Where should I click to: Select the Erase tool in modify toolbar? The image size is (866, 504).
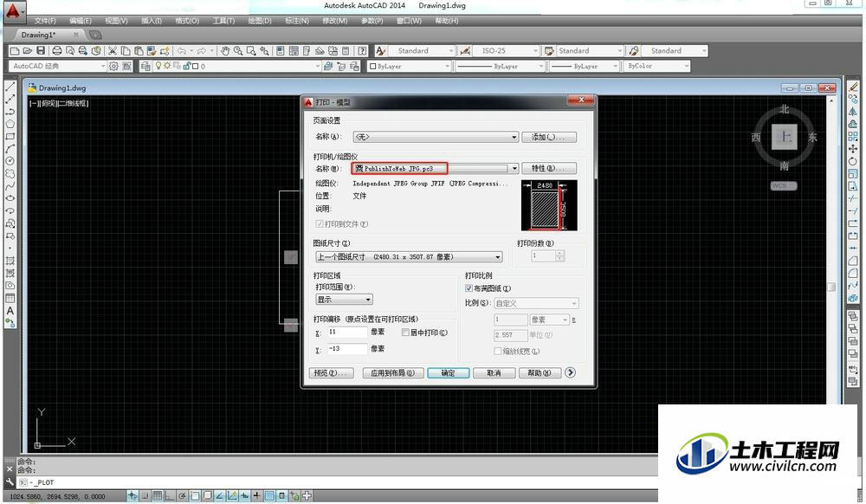click(x=853, y=87)
